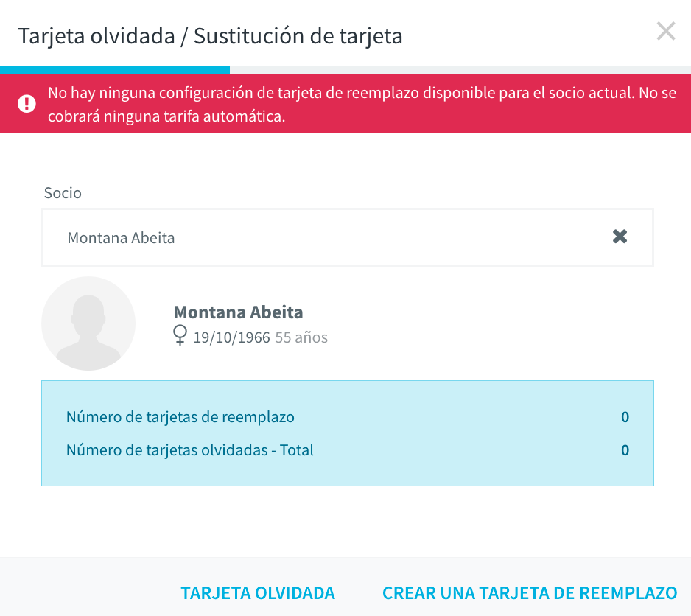691x616 pixels.
Task: Click the forgotten cards total value 0
Action: [625, 449]
